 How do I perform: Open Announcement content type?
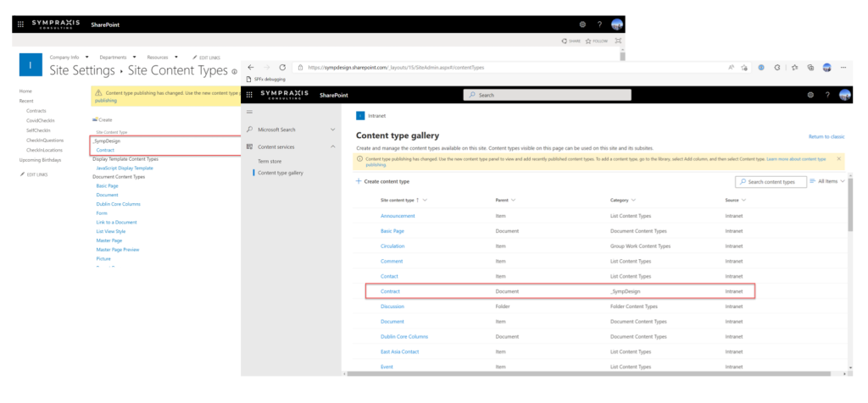[398, 216]
